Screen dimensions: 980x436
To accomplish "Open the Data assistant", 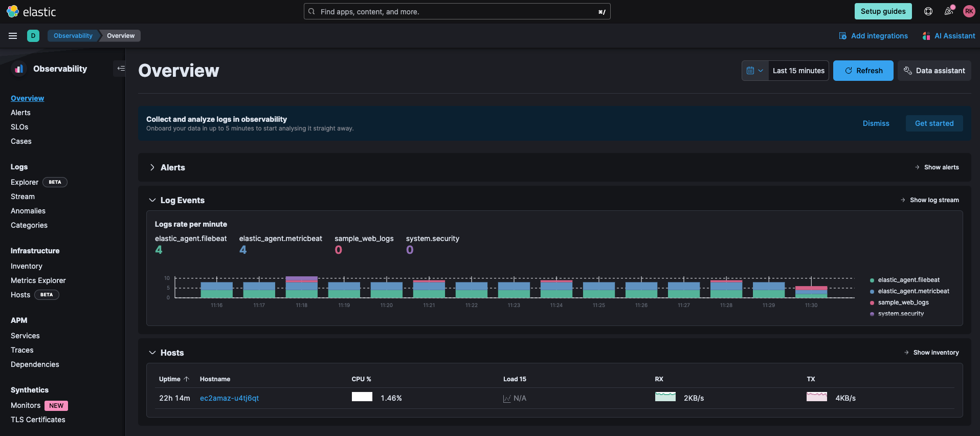I will click(x=934, y=71).
